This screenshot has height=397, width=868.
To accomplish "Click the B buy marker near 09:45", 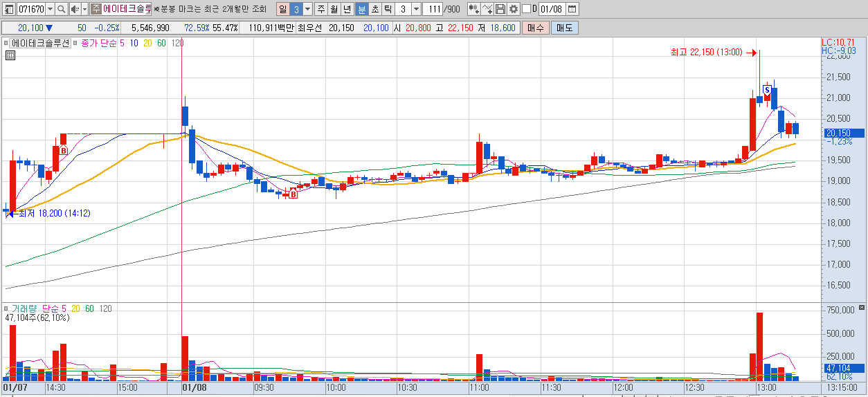I will (293, 194).
